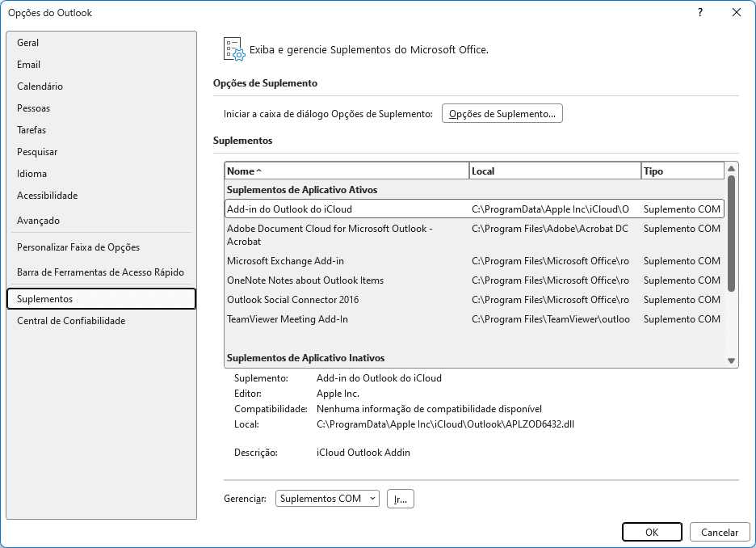Select the Pessoas category
The width and height of the screenshot is (756, 548).
[x=101, y=108]
